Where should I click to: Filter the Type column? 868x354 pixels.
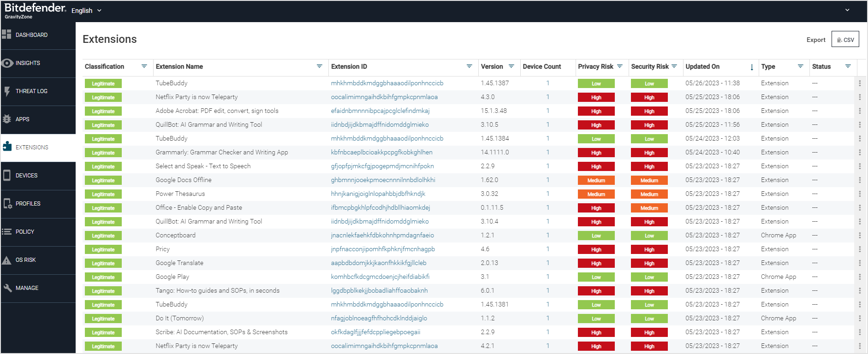tap(800, 66)
